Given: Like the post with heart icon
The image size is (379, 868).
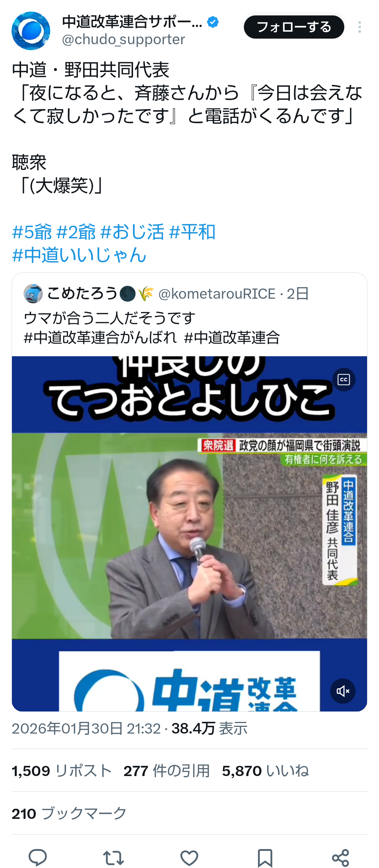Looking at the screenshot, I should tap(189, 858).
